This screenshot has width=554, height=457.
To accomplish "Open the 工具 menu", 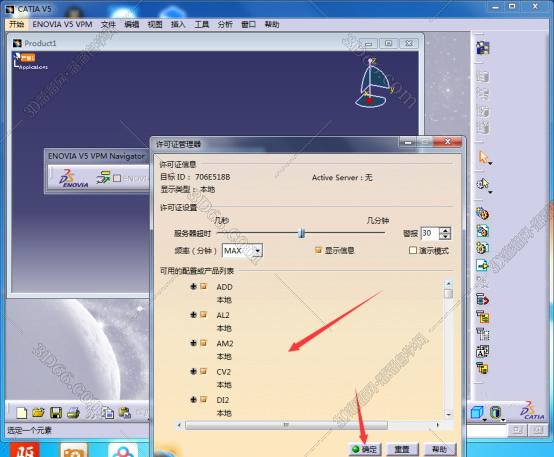I will (x=202, y=24).
